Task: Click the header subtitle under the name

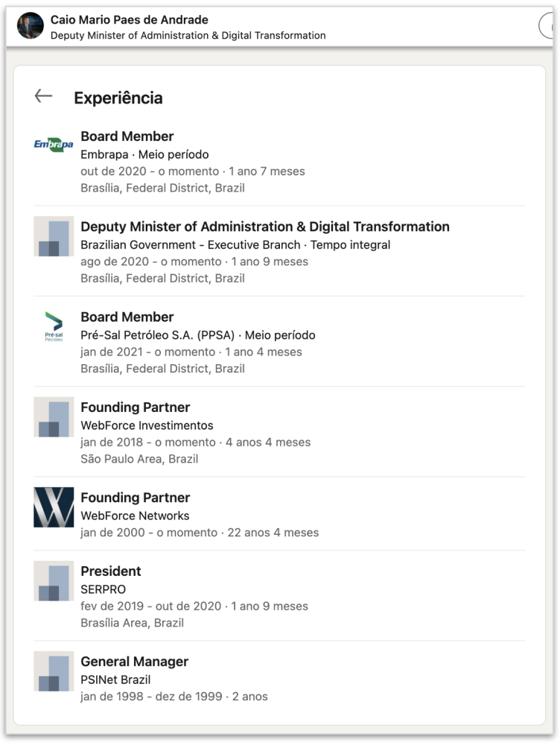Action: [188, 36]
